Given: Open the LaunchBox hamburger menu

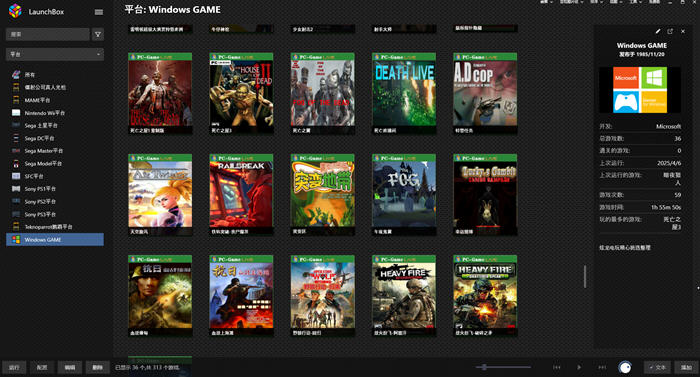Looking at the screenshot, I should 99,12.
